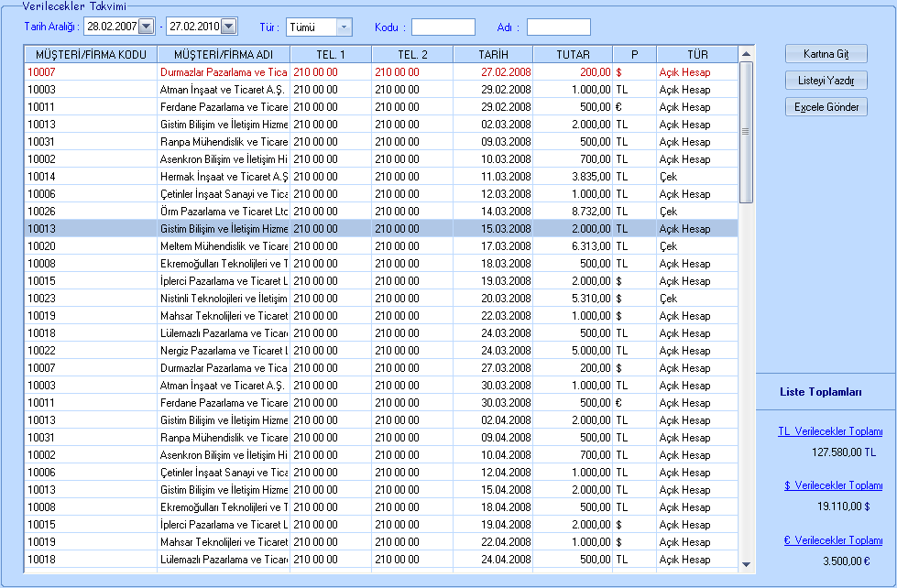Click the Kartına Git button
The image size is (897, 588).
[826, 54]
